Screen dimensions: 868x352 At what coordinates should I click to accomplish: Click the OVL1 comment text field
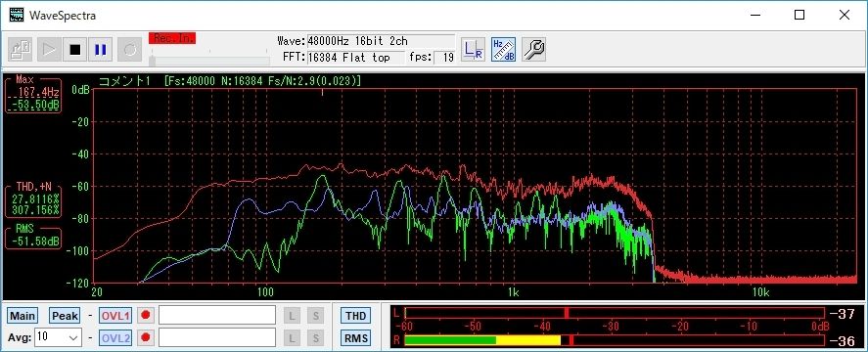217,316
